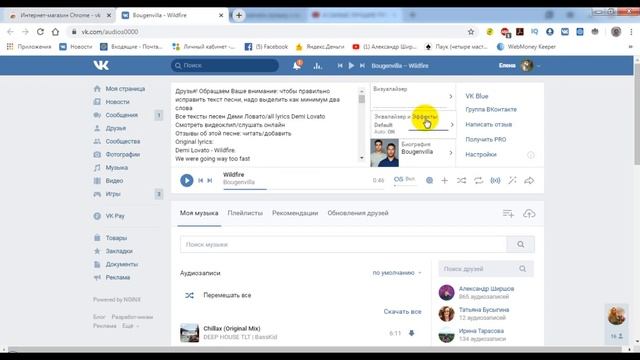Screen dimensions: 640x360
Task: Open the по умолчанию sorting dropdown
Action: pyautogui.click(x=397, y=273)
